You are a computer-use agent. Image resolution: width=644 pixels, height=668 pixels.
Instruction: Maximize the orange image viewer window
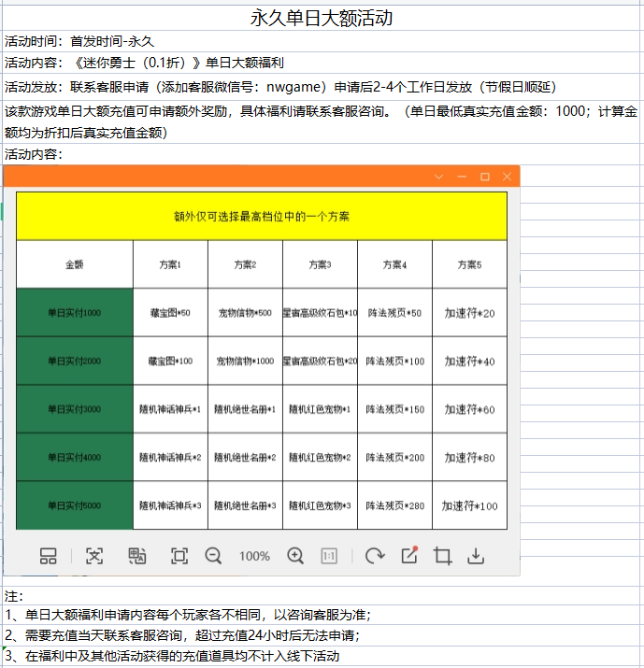coord(484,177)
